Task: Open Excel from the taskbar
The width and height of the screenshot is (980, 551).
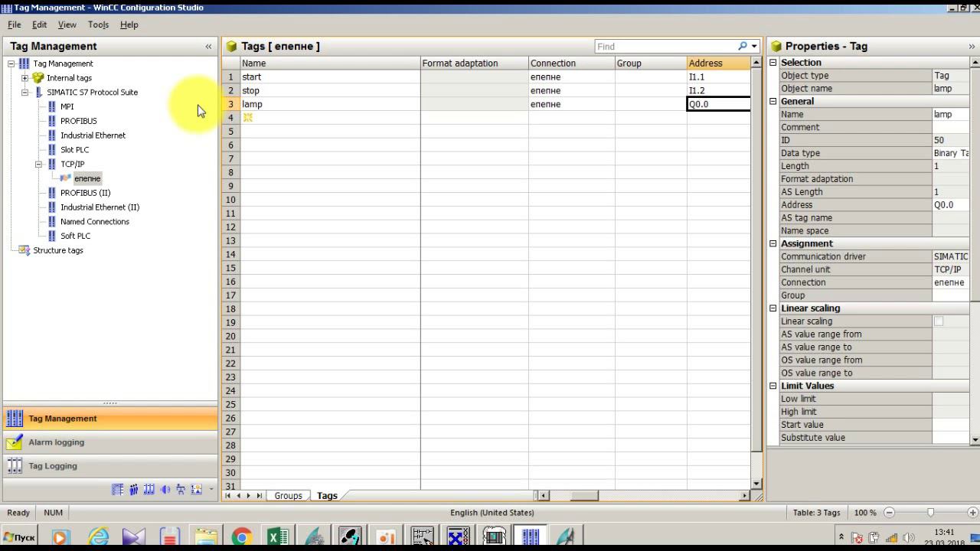Action: coord(277,537)
